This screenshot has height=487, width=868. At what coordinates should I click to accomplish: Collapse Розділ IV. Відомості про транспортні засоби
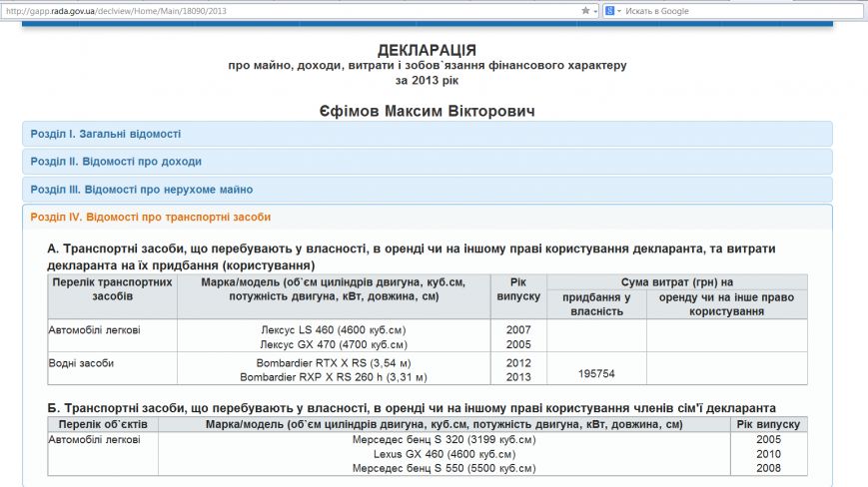pyautogui.click(x=428, y=217)
